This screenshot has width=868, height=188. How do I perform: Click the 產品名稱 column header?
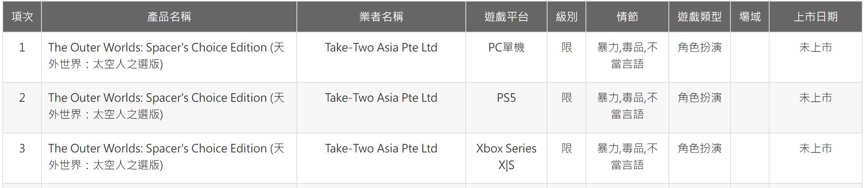click(x=169, y=17)
